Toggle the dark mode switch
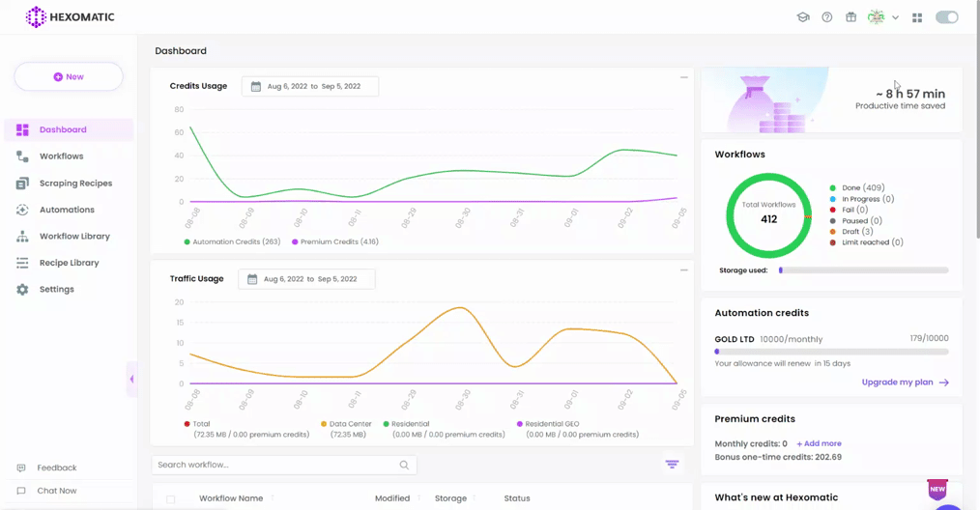980x510 pixels. 947,17
